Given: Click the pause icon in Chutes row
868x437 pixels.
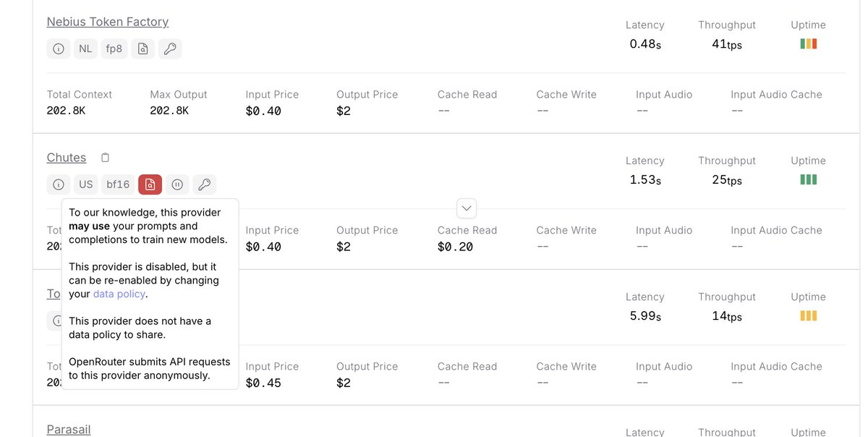Looking at the screenshot, I should 177,184.
